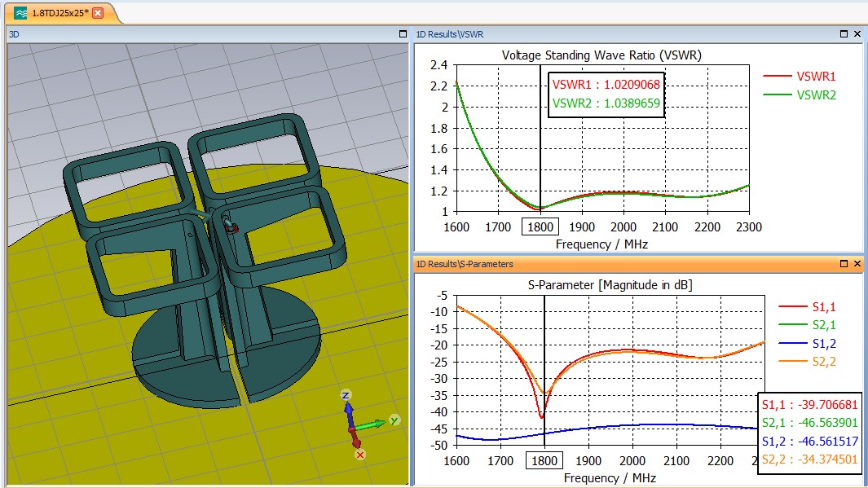Image resolution: width=868 pixels, height=488 pixels.
Task: Select the VSWR1 legend entry
Action: point(816,76)
